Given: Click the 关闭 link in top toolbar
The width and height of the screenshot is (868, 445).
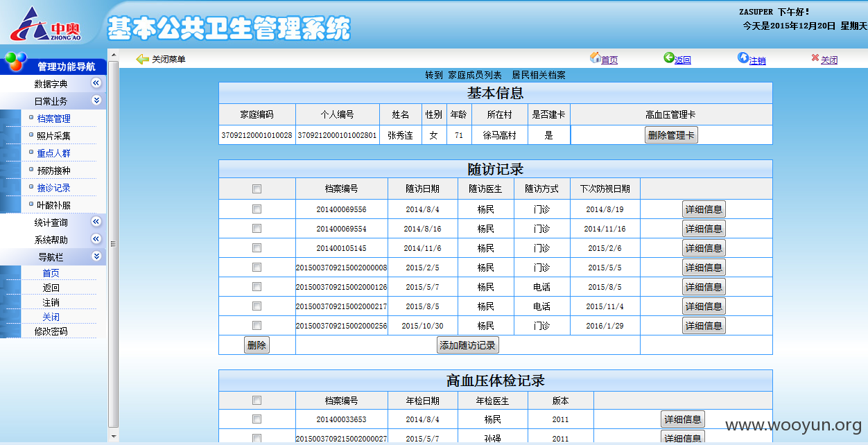Looking at the screenshot, I should point(829,60).
